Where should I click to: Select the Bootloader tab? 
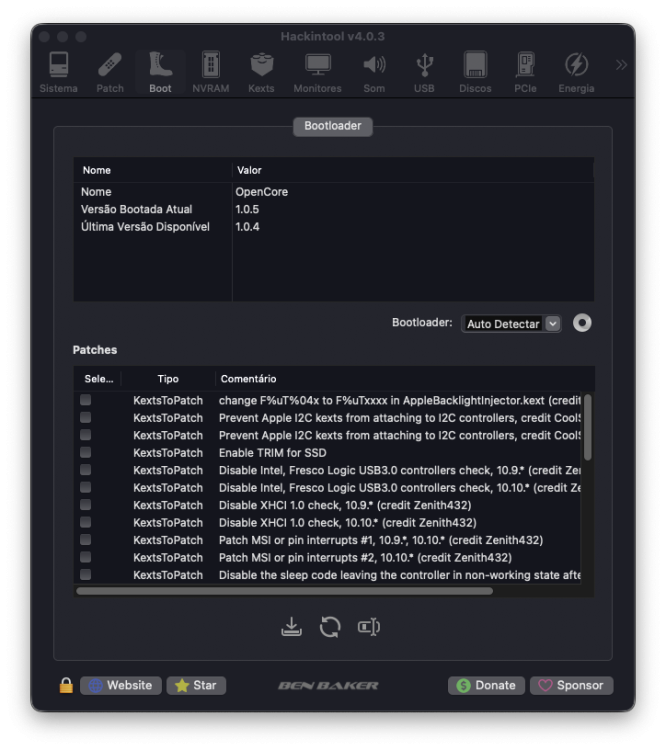[333, 126]
